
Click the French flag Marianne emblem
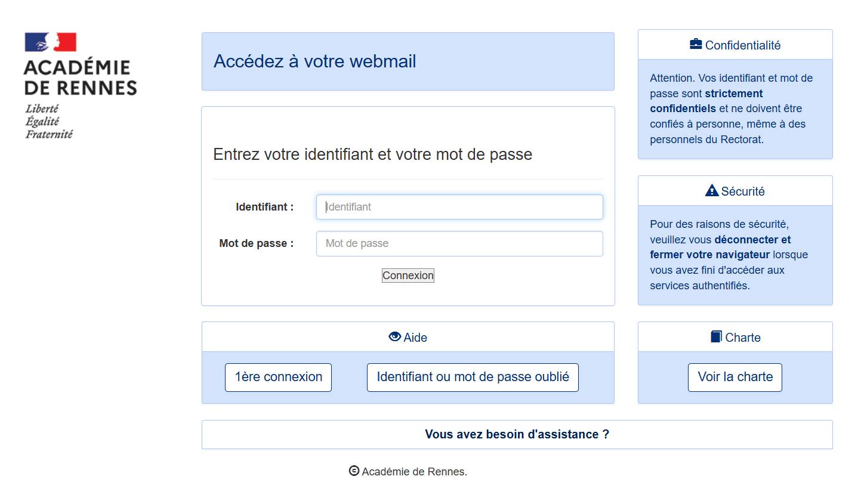click(51, 42)
